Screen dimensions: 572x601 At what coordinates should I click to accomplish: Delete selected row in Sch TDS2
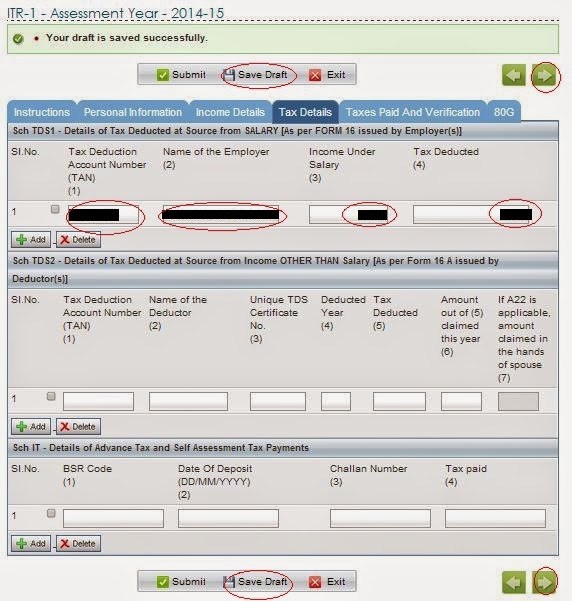[78, 427]
